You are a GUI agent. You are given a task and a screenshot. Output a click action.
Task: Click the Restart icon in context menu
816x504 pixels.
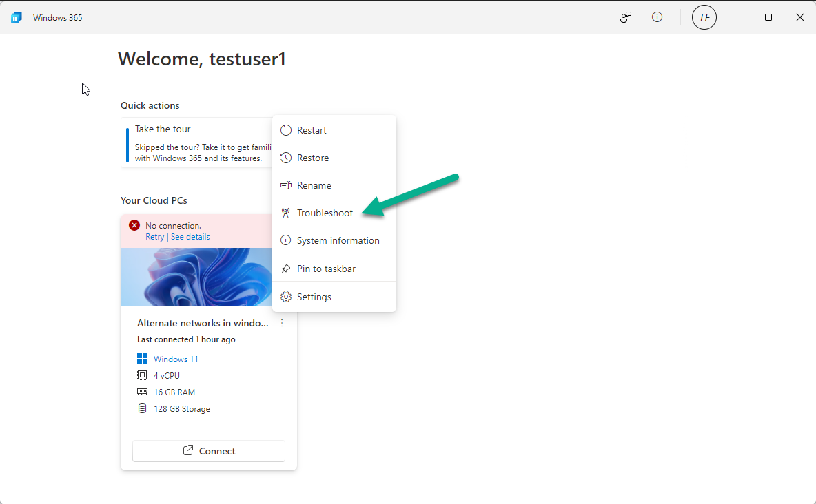coord(286,130)
